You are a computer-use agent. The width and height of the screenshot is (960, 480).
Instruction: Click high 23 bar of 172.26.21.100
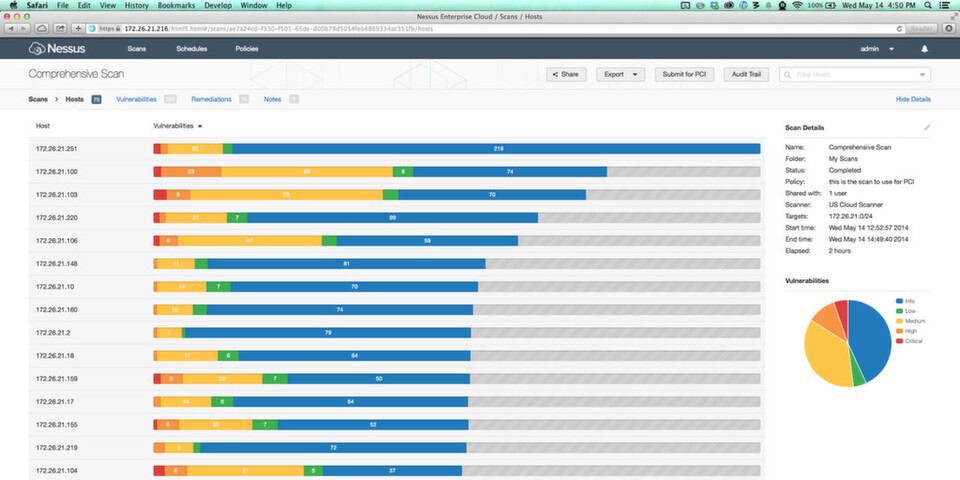(x=191, y=171)
